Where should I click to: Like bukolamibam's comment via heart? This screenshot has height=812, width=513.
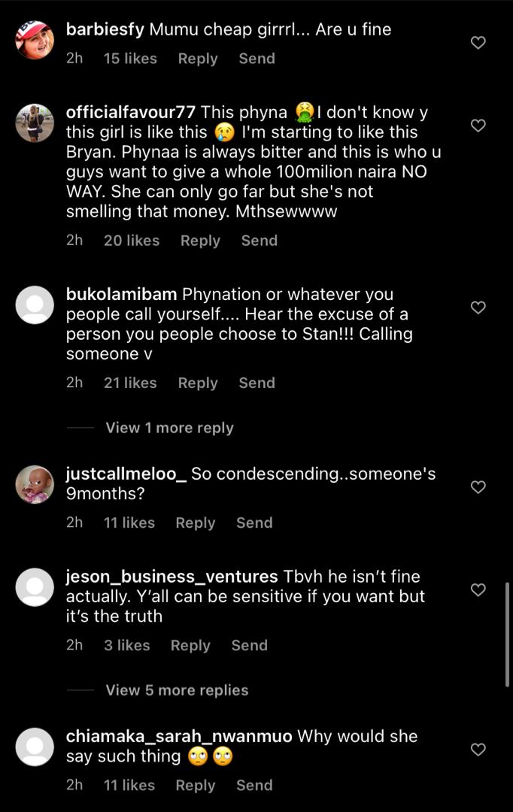pyautogui.click(x=478, y=308)
